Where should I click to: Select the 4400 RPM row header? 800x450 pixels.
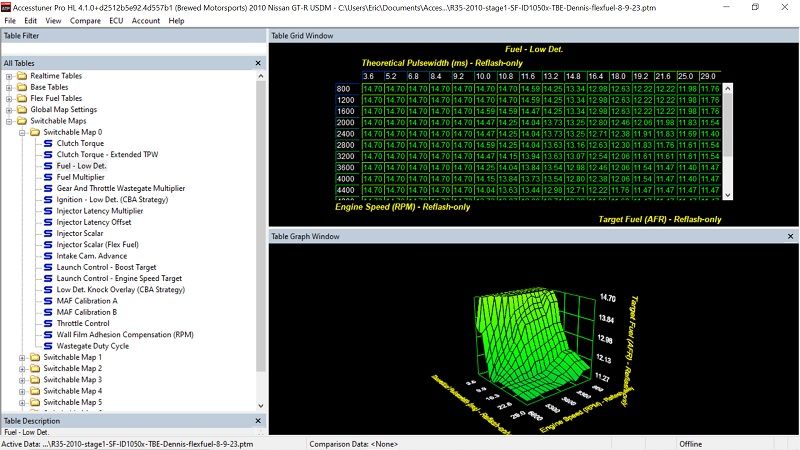(348, 190)
